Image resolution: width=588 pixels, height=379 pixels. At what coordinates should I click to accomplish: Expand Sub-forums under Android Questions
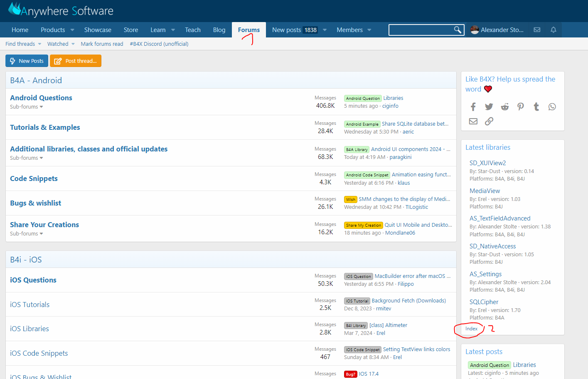coord(27,107)
